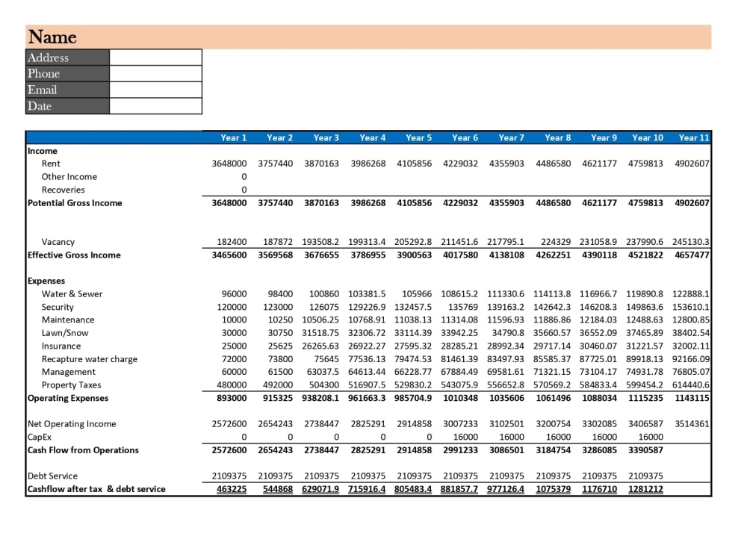Click Vacancy Year 1 value 182400
747x560 pixels.
tap(232, 242)
